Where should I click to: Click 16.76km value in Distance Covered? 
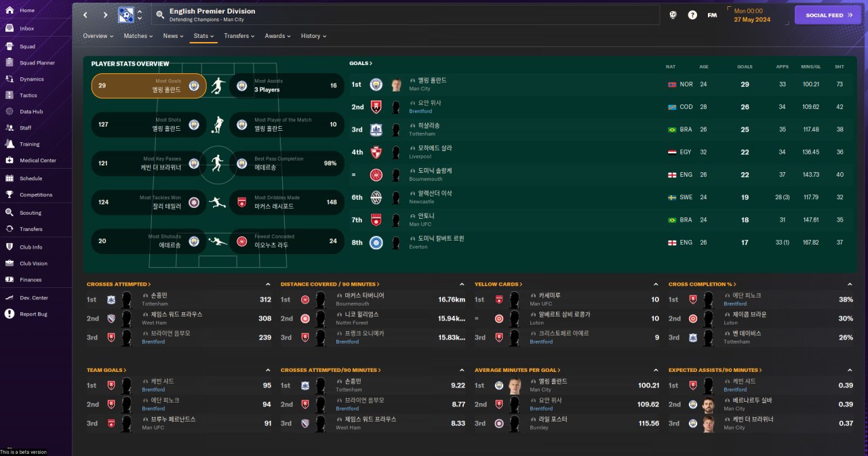(x=452, y=299)
